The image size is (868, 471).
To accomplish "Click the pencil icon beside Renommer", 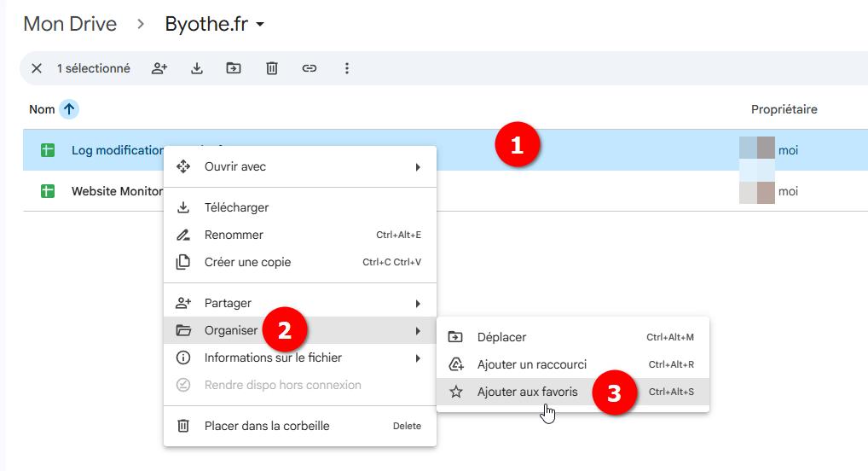I will pyautogui.click(x=183, y=235).
